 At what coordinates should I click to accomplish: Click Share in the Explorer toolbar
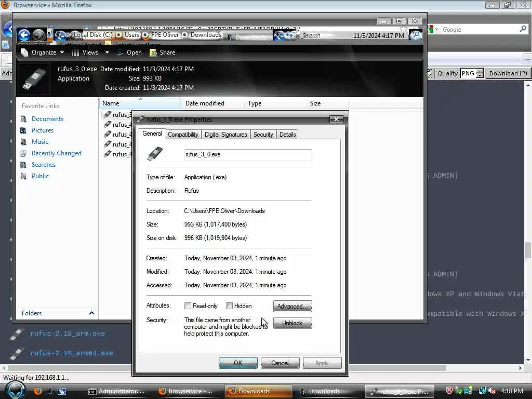pos(163,52)
